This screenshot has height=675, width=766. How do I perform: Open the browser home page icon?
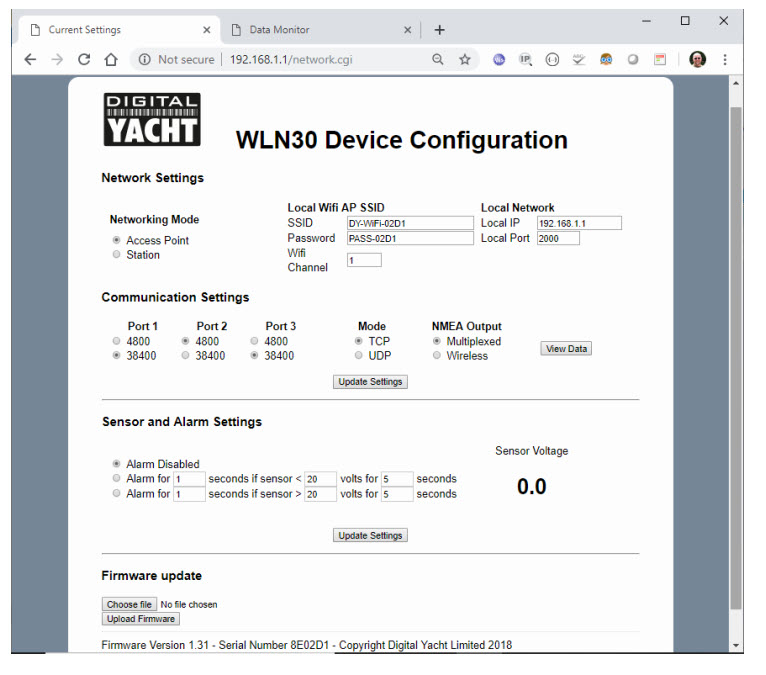111,60
